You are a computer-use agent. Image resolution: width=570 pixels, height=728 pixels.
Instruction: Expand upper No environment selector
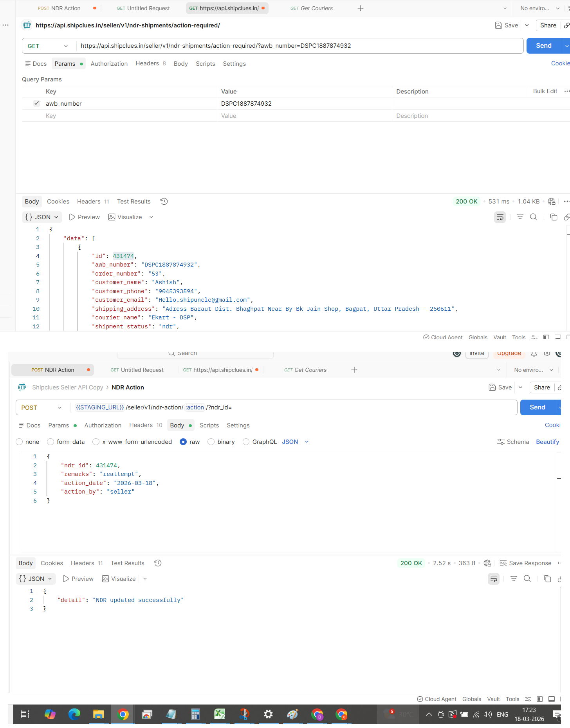[540, 8]
